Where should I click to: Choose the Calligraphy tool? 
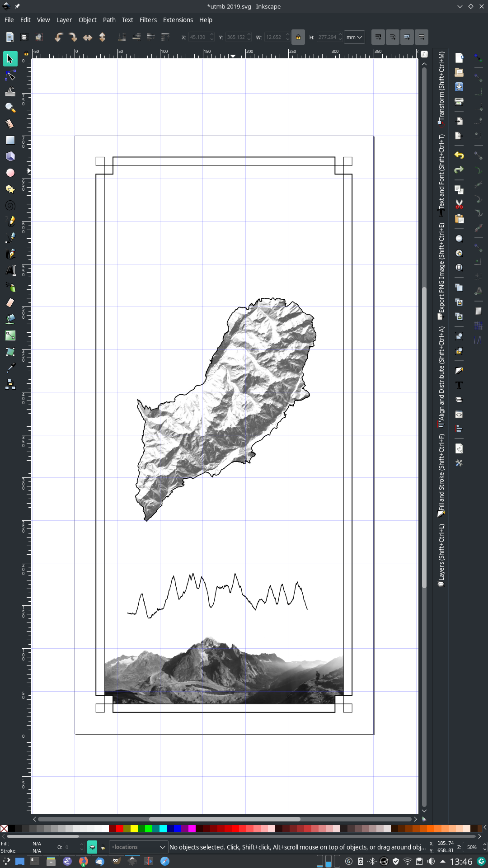point(10,254)
